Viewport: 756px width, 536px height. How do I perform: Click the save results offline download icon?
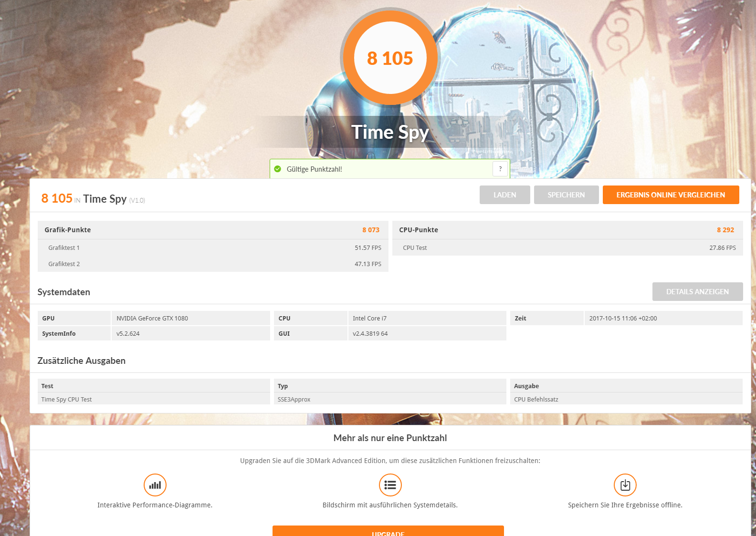(x=625, y=485)
